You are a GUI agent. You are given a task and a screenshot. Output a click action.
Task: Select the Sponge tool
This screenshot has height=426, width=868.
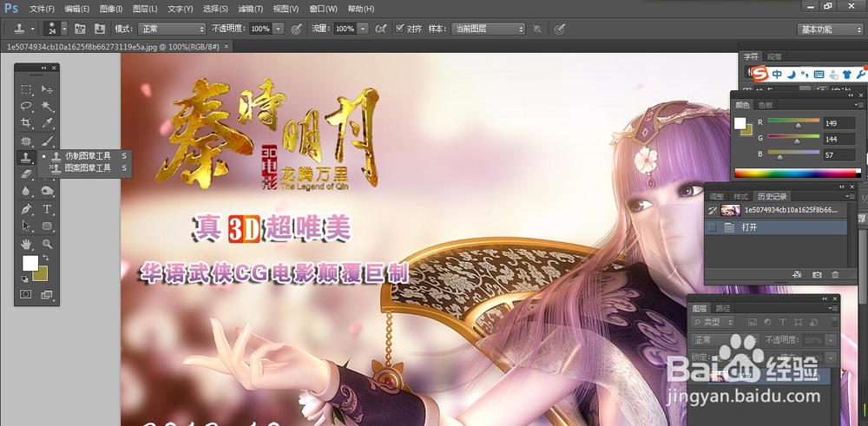tap(47, 191)
